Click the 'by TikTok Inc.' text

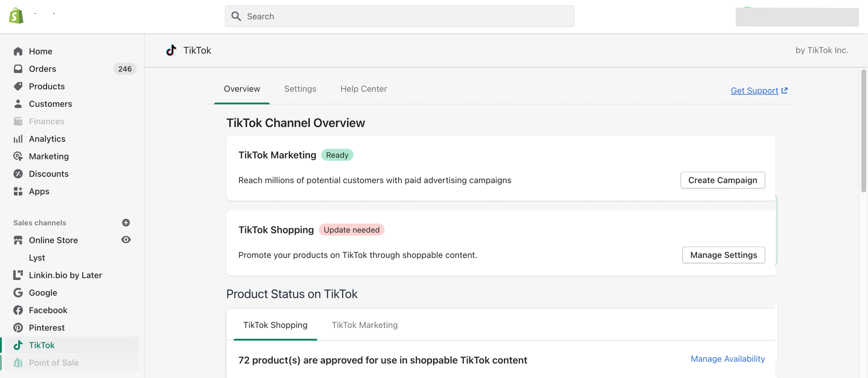822,50
